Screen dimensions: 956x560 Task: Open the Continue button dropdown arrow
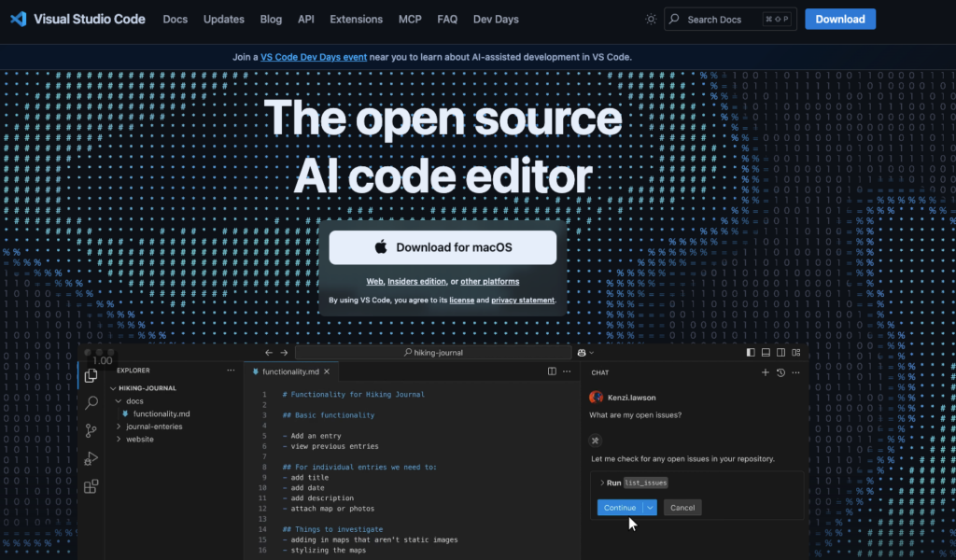(x=650, y=508)
